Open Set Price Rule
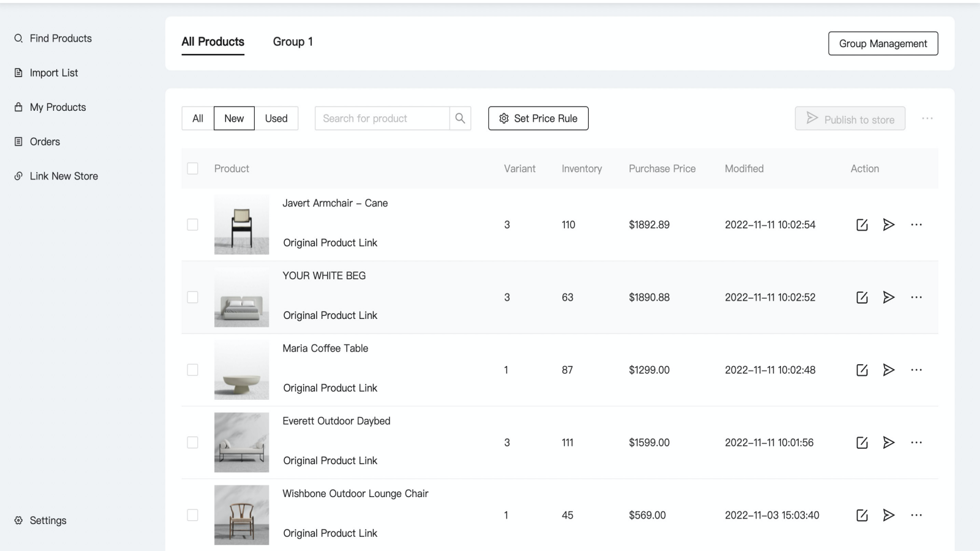Viewport: 980px width, 551px height. pyautogui.click(x=538, y=118)
